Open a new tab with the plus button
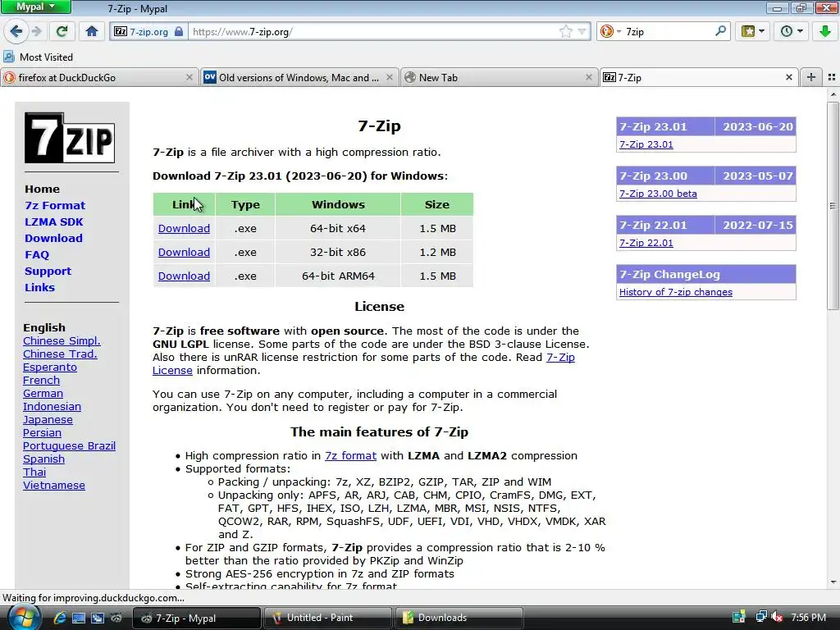 [811, 77]
